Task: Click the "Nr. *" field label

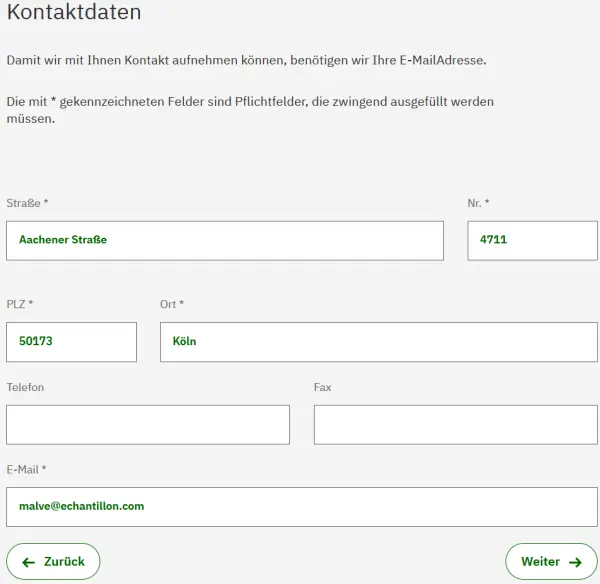Action: click(x=478, y=203)
